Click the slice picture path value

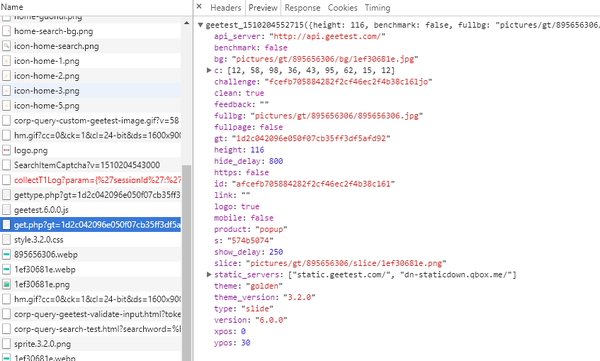[346, 263]
